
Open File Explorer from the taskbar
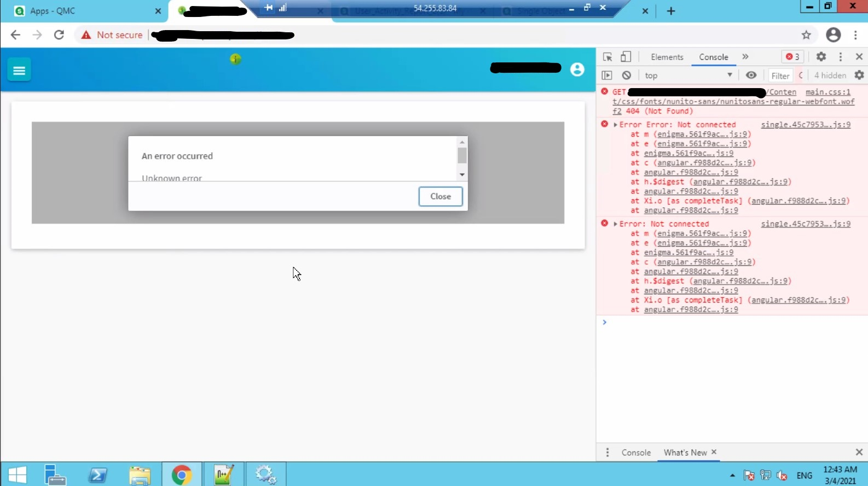pos(140,475)
